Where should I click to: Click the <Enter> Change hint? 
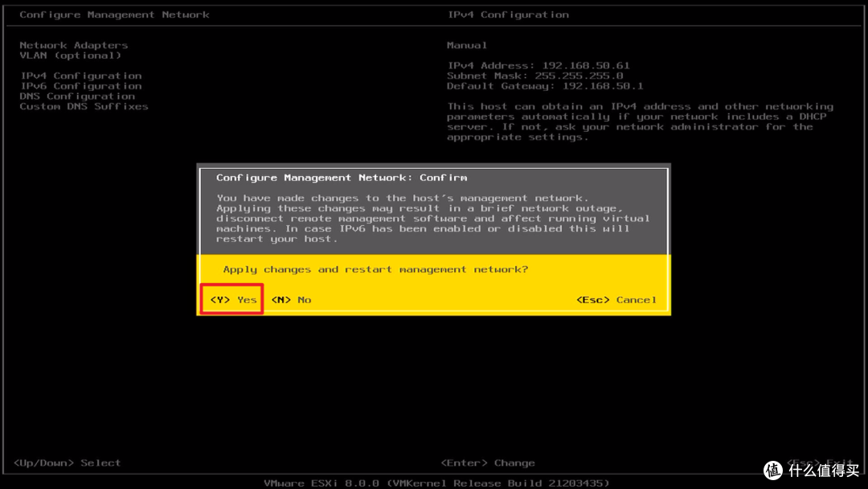[x=488, y=463]
